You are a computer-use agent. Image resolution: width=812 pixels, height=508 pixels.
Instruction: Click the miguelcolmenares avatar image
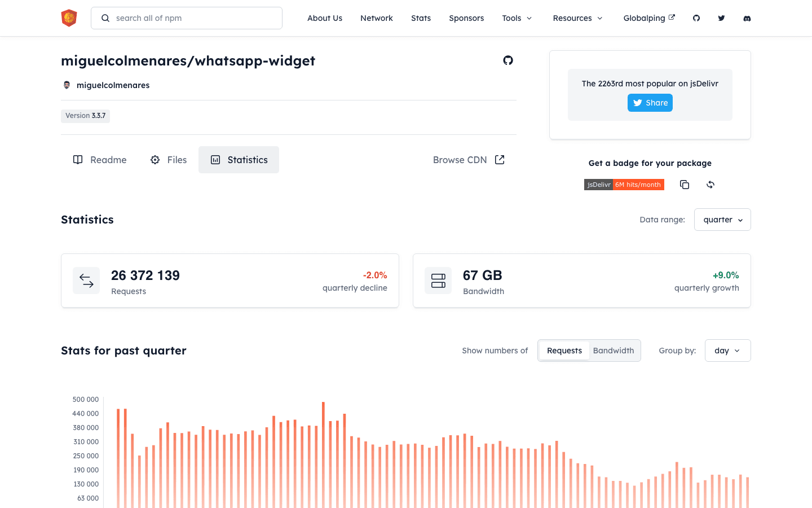click(67, 85)
